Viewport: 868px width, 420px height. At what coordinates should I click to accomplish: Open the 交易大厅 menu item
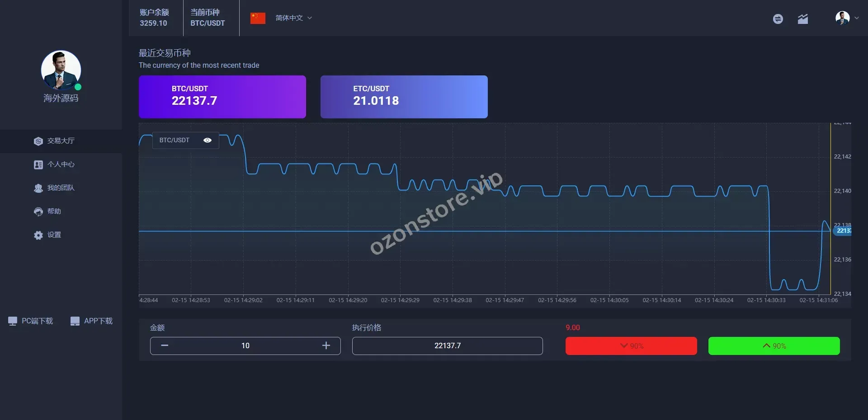61,141
